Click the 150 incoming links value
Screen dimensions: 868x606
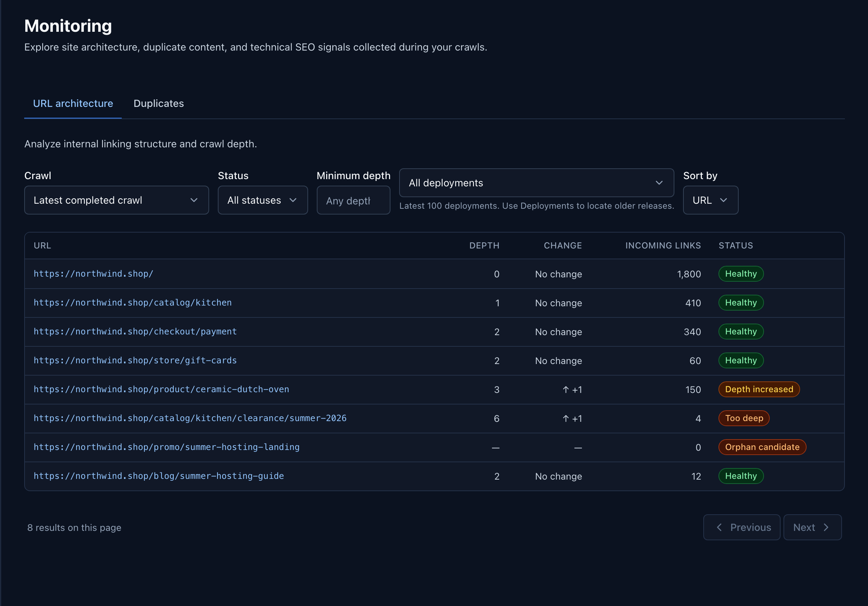(693, 390)
